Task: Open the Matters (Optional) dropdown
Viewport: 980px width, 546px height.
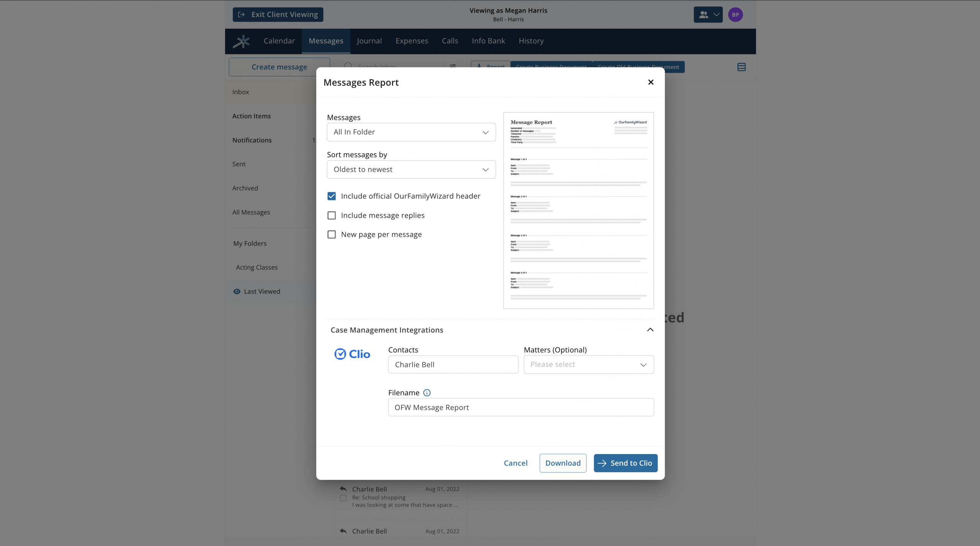Action: [x=588, y=365]
